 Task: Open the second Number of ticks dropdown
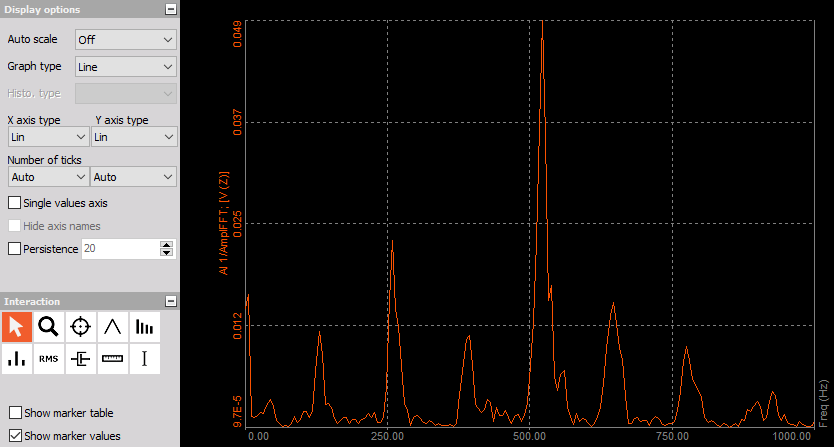(134, 177)
